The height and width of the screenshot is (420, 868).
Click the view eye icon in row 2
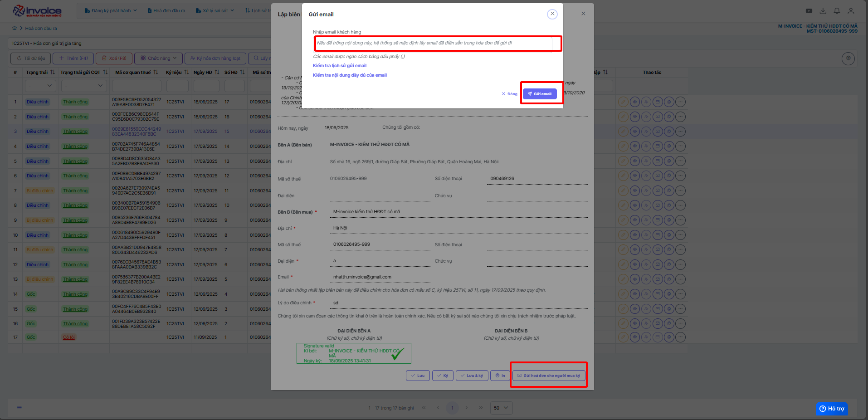pyautogui.click(x=635, y=117)
